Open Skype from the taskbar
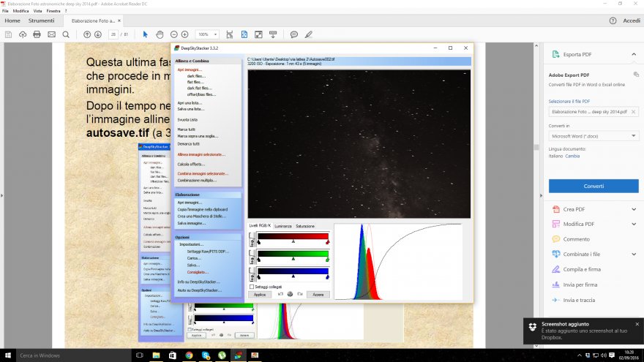This screenshot has width=644, height=362. click(206, 355)
